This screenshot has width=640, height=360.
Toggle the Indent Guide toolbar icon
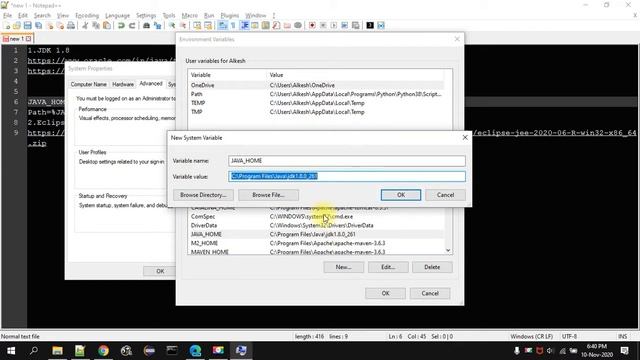244,25
